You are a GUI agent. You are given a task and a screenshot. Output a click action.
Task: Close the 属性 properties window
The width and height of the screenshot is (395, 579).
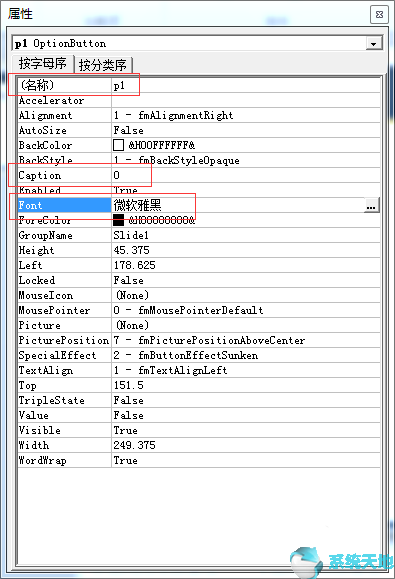pos(379,15)
